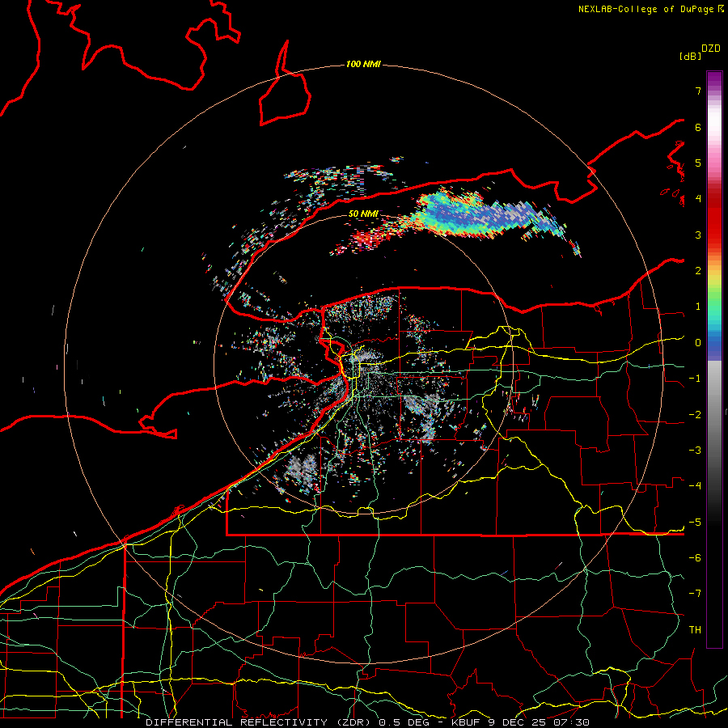Click the -1 value on color scale
Viewport: 728px width, 728px height.
pyautogui.click(x=695, y=379)
